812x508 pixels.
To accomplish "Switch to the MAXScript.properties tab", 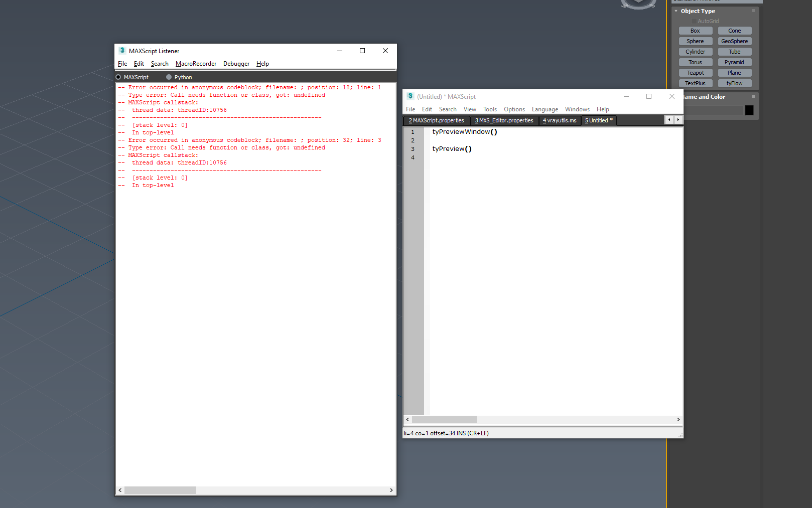I will point(437,120).
